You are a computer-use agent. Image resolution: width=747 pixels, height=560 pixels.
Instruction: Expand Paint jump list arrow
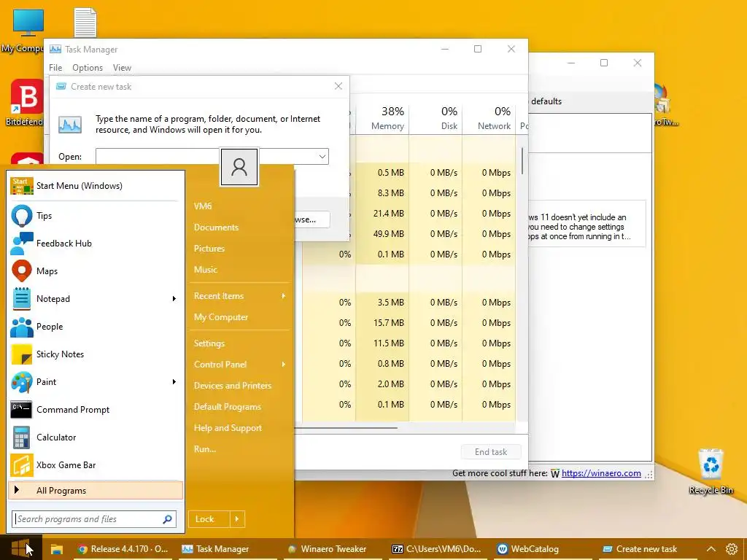pos(174,382)
